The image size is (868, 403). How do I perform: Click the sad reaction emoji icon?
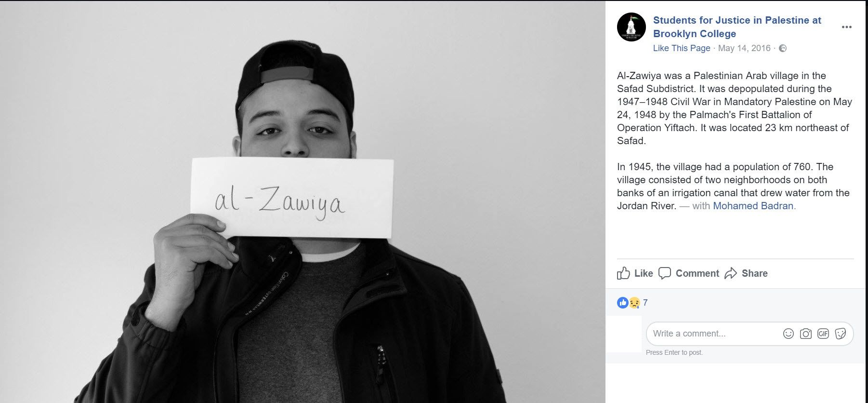point(634,303)
